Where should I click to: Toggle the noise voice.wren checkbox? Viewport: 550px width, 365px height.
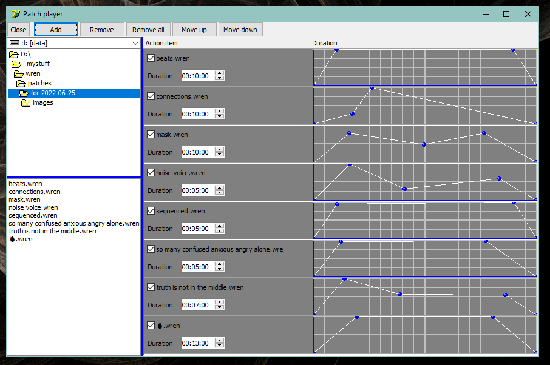(x=151, y=173)
